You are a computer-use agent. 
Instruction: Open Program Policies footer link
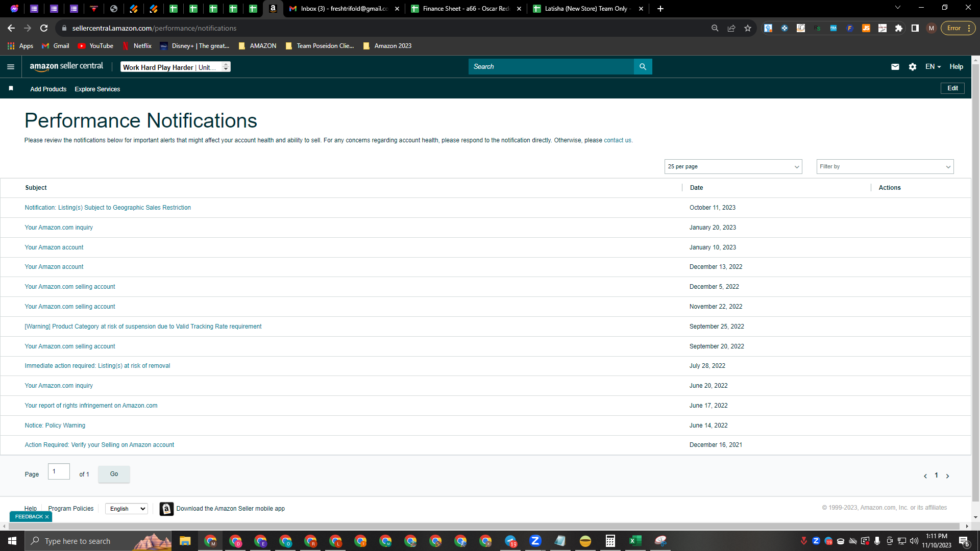click(71, 509)
